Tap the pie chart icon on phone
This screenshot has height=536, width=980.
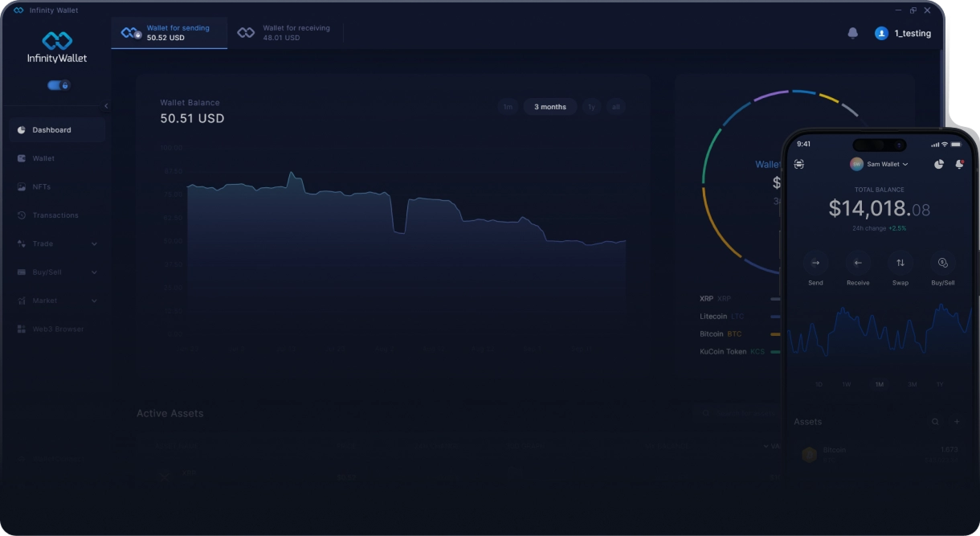coord(939,164)
